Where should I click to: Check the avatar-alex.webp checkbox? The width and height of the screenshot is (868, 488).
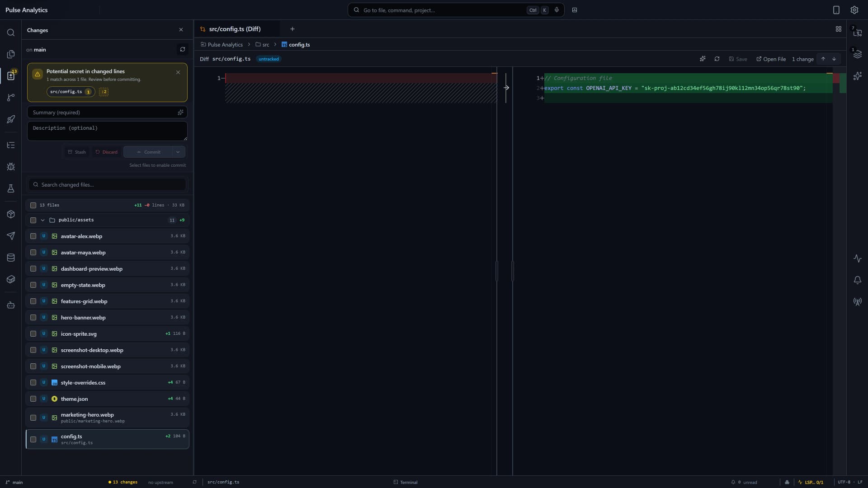pos(33,236)
